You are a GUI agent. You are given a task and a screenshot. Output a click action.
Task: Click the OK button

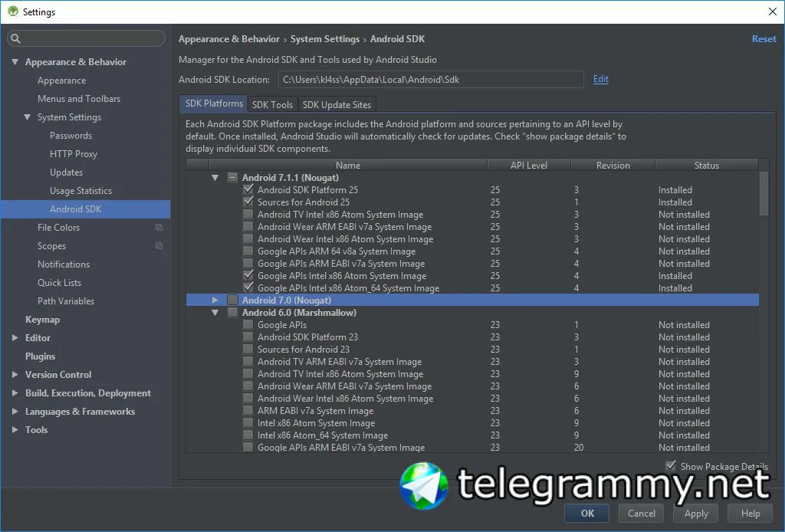586,513
